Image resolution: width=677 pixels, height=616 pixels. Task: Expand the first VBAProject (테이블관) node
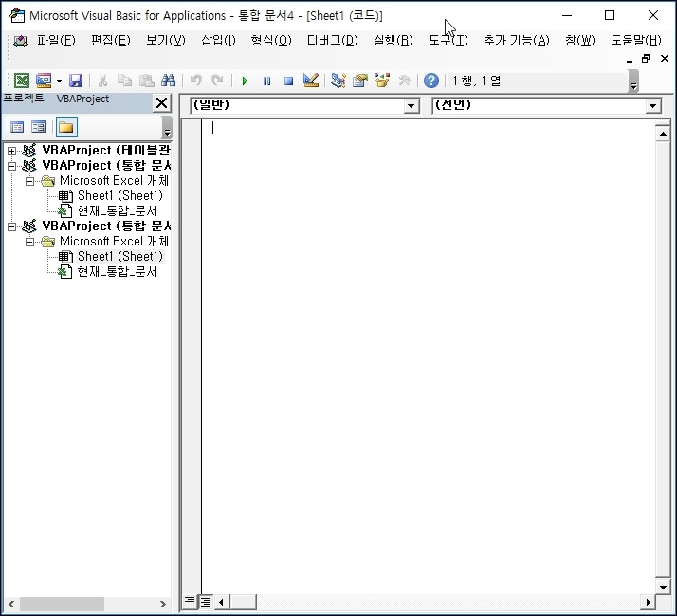(x=11, y=151)
